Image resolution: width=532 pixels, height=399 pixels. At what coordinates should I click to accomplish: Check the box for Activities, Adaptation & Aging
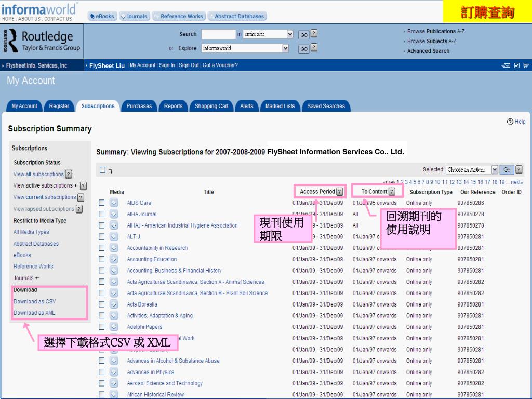pos(101,315)
